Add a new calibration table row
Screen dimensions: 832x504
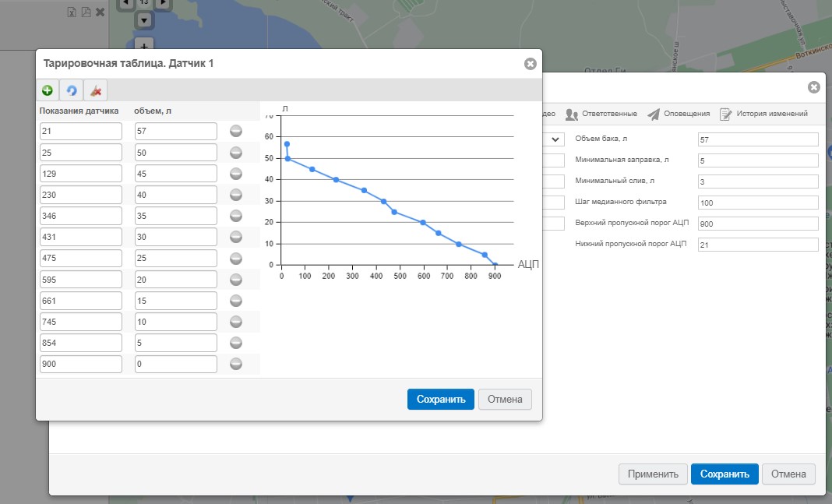[x=48, y=90]
